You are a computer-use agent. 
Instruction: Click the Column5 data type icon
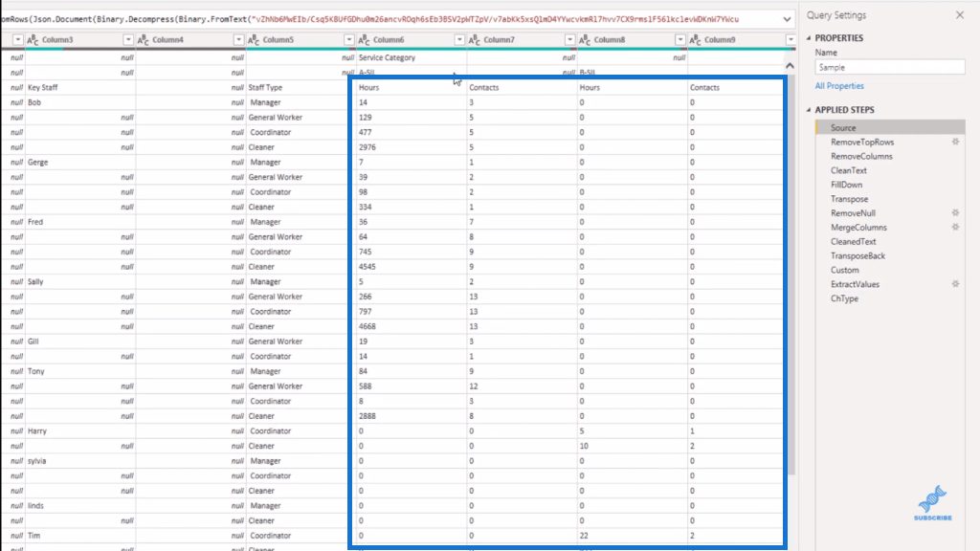[x=254, y=40]
